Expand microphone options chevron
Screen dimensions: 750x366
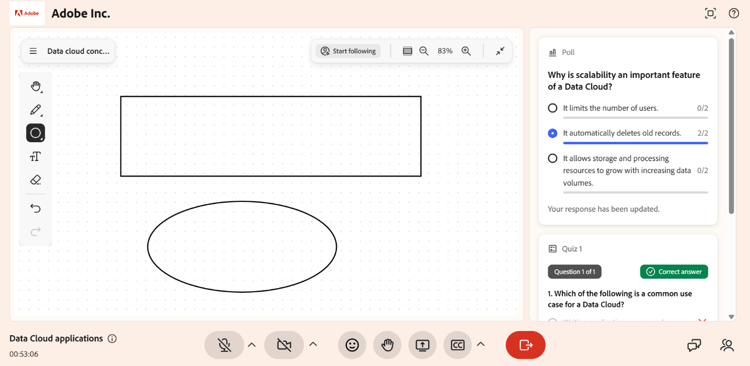tap(252, 345)
